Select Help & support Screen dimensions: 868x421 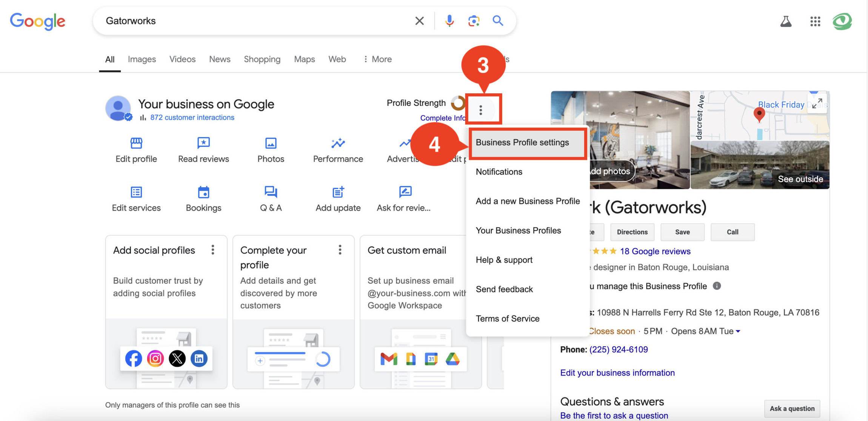pyautogui.click(x=528, y=260)
